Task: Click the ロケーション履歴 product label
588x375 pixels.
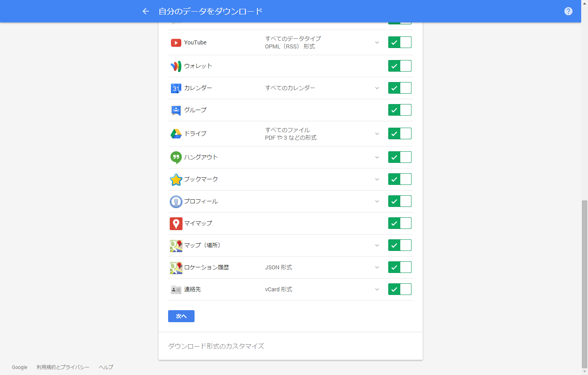Action: coord(207,267)
